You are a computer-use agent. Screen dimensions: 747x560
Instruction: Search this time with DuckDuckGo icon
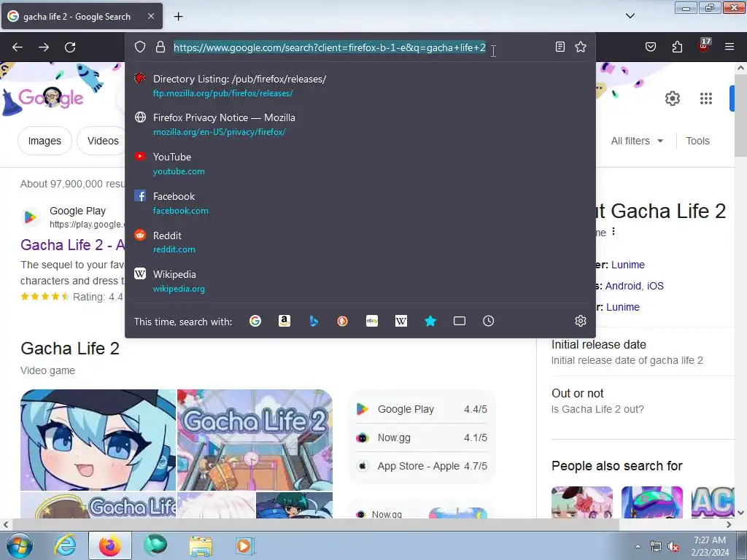(x=343, y=321)
